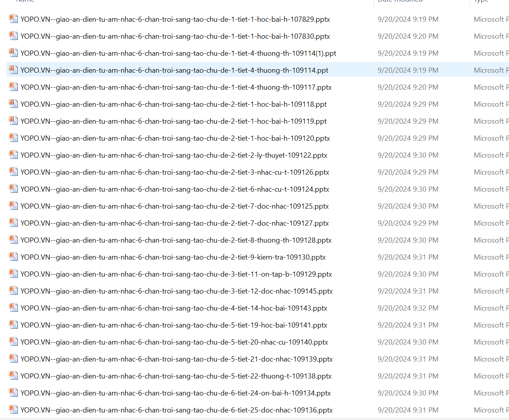Click the icon of file doc-nhac-109136.pptx
Image resolution: width=509 pixels, height=420 pixels.
click(13, 410)
